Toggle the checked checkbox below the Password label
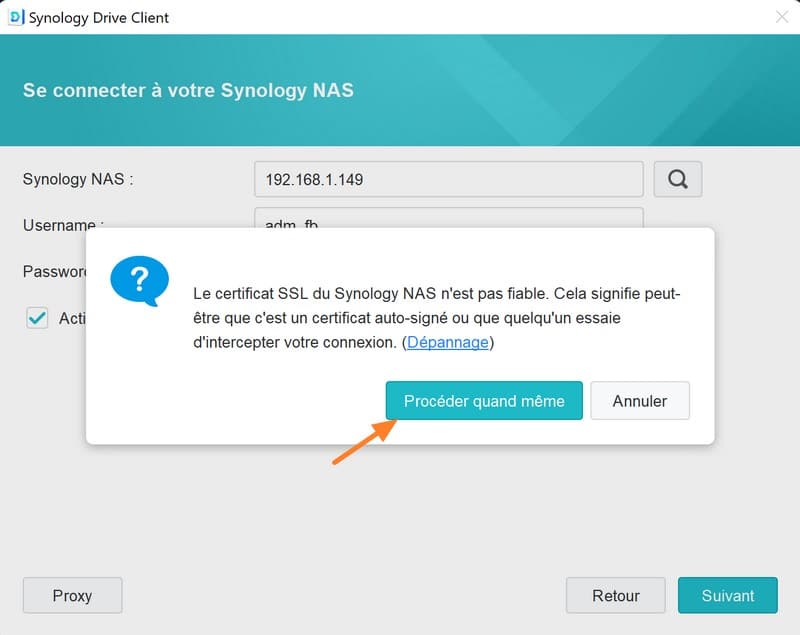Screen dimensions: 800x635 (37, 318)
